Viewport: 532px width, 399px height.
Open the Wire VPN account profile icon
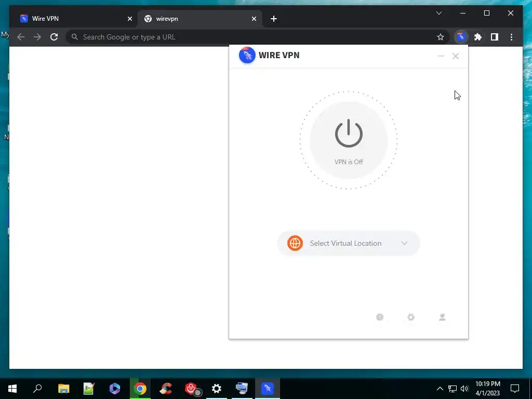coord(442,317)
